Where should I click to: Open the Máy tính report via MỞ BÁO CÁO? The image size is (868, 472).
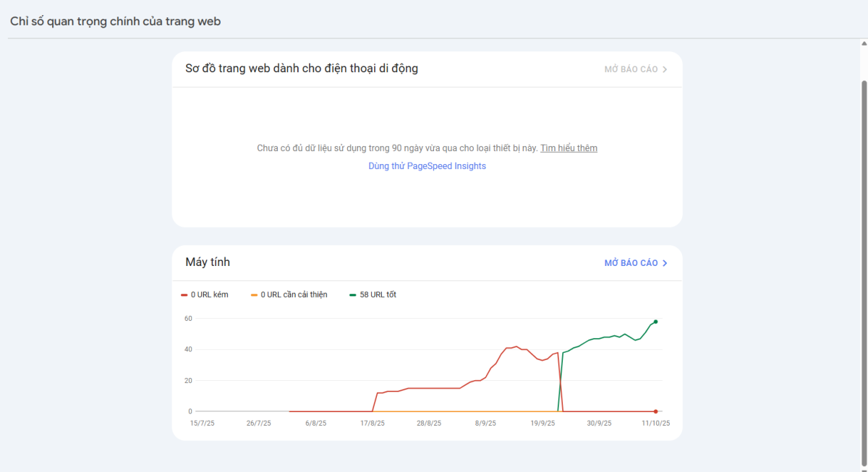pos(631,263)
